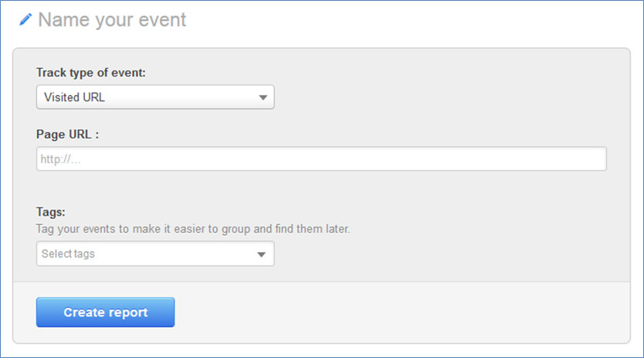
Task: Click the "Name your event" title to rename
Action: tap(112, 20)
